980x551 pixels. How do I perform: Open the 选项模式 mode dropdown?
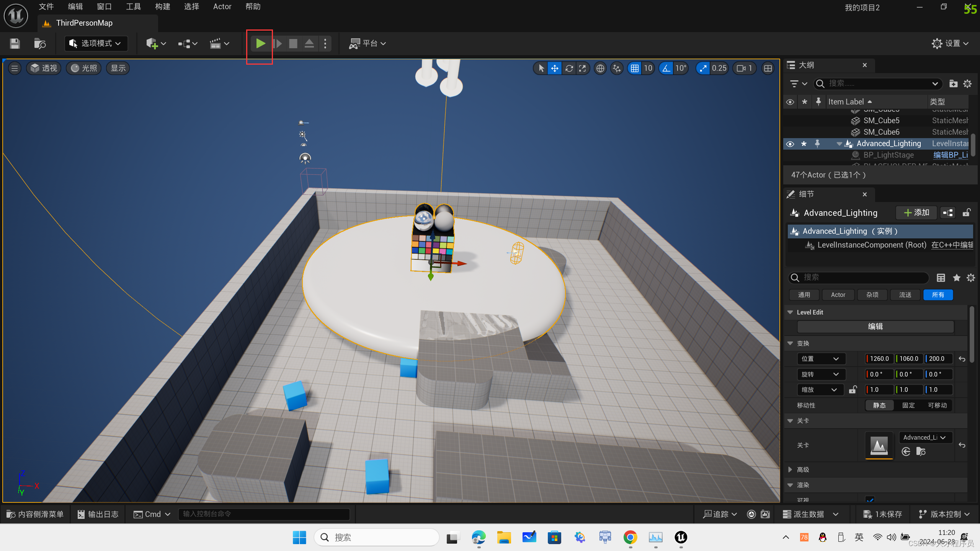click(96, 44)
